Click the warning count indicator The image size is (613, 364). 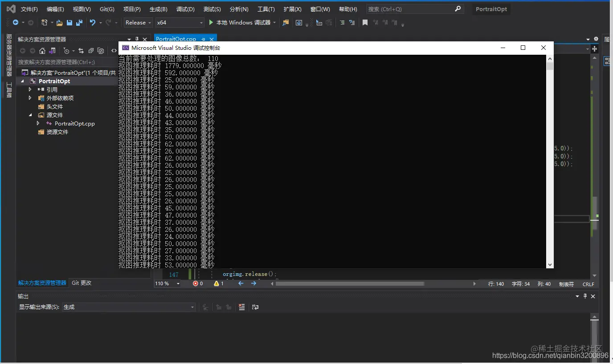pyautogui.click(x=219, y=283)
